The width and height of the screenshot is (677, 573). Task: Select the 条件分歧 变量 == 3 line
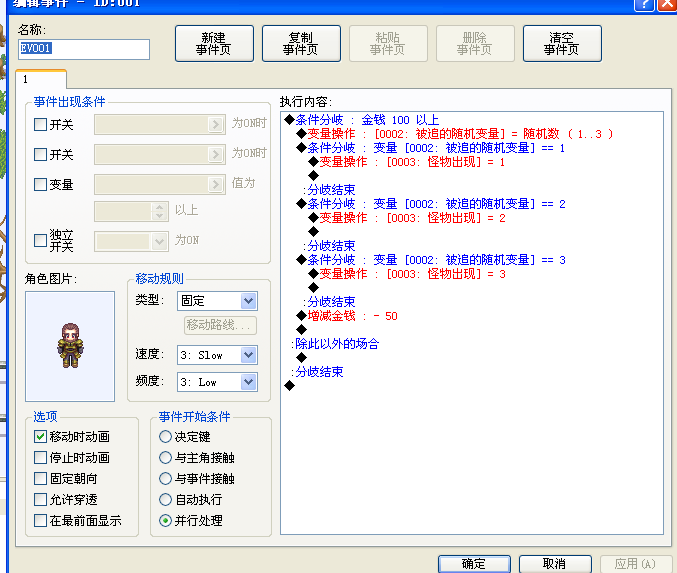(431, 260)
